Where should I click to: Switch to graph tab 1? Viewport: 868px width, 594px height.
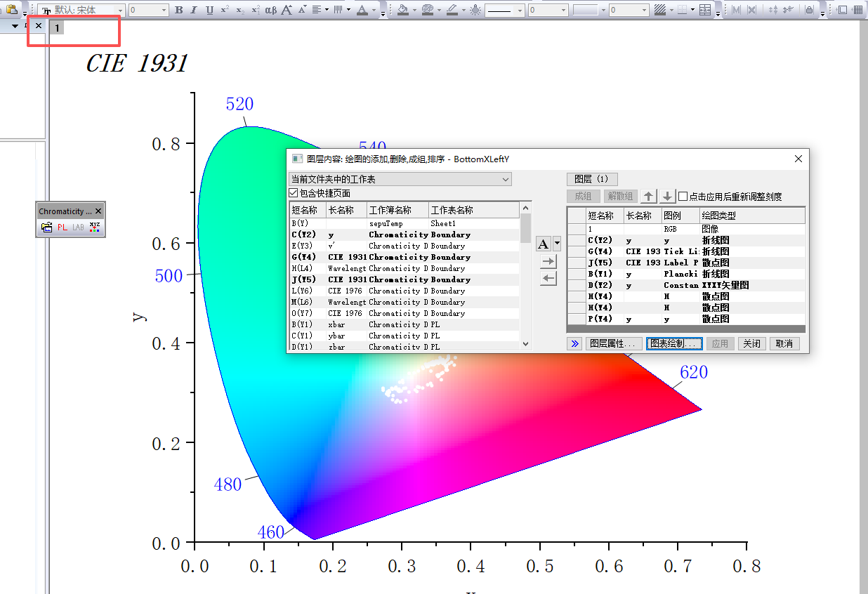pyautogui.click(x=56, y=27)
